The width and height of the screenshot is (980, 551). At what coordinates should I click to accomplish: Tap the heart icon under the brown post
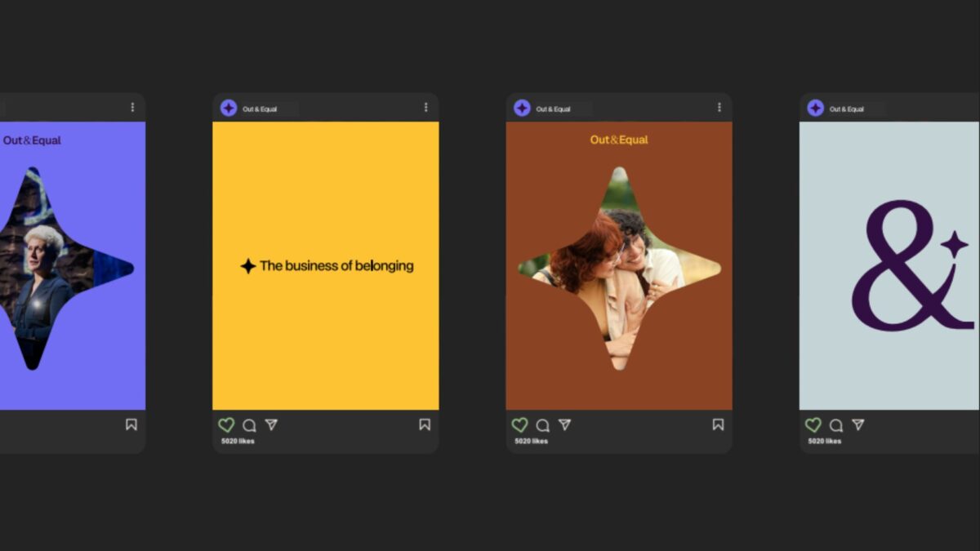[519, 425]
